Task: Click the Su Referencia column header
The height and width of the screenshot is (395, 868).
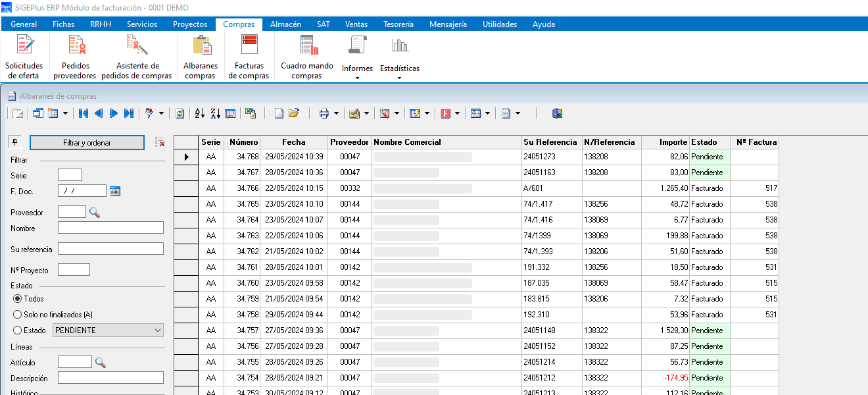Action: 552,142
